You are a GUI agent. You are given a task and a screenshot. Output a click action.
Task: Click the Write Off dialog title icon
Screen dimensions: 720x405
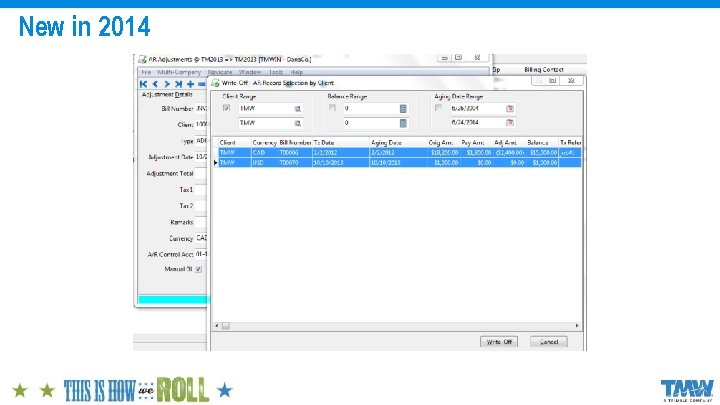click(215, 83)
